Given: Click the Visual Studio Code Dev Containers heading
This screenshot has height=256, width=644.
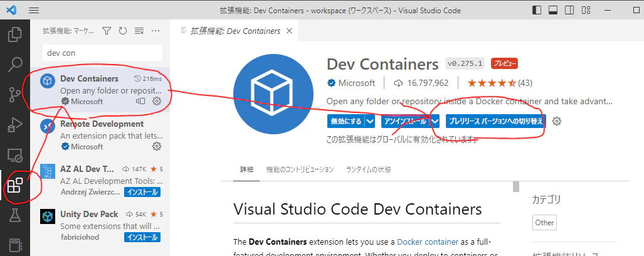Looking at the screenshot, I should tap(357, 208).
